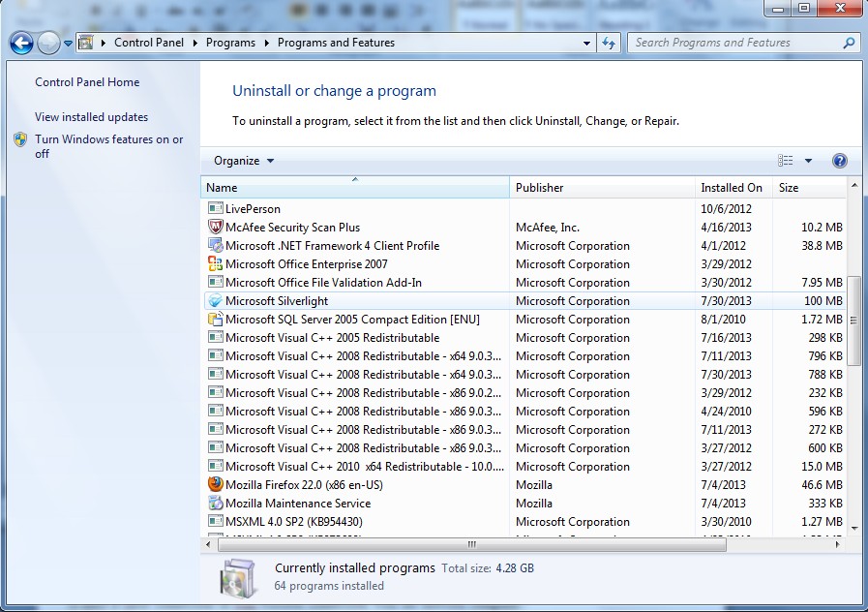Select Microsoft SQL Server 2005 Compact Edition
The width and height of the screenshot is (868, 612).
click(x=352, y=319)
